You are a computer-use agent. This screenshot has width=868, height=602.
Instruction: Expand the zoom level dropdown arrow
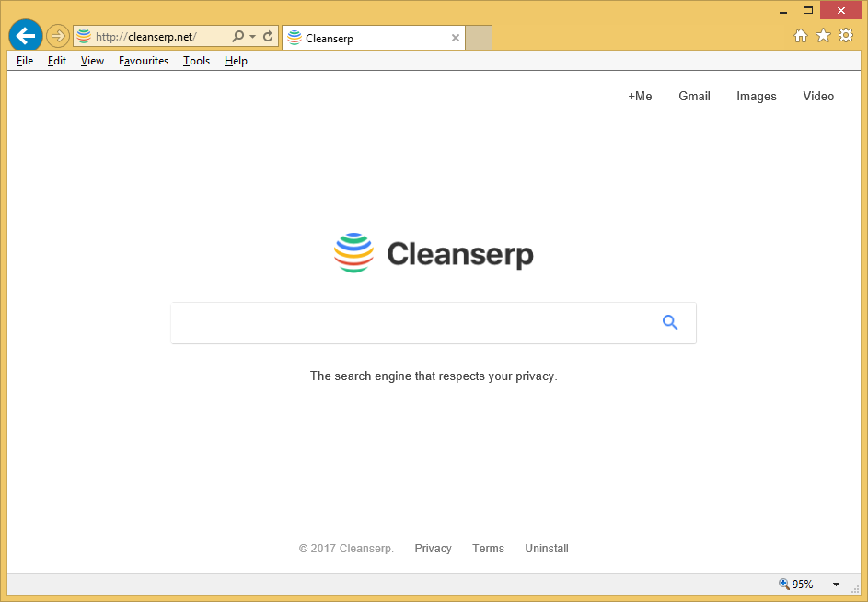[836, 585]
